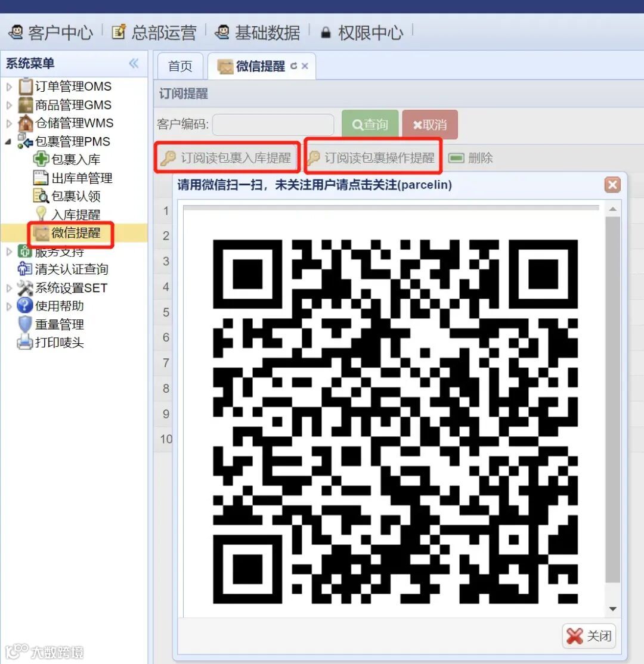Screen dimensions: 644x664
Task: Expand the 系统设置SET tree node arrow
Action: click(x=10, y=288)
